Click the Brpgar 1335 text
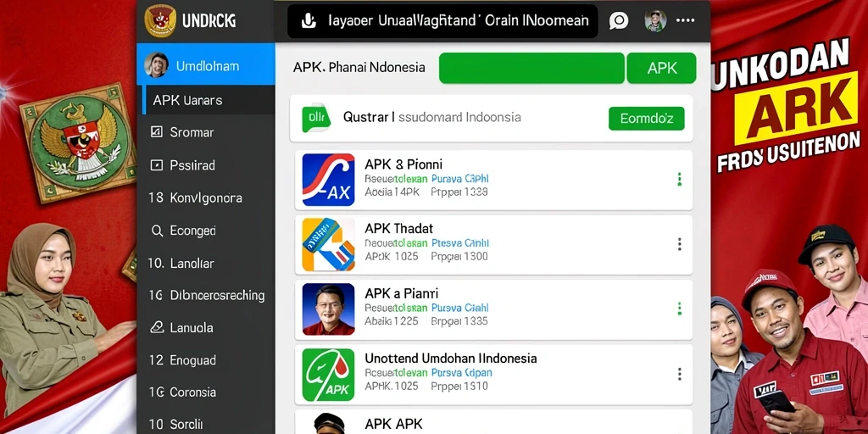Viewport: 868px width, 434px height. click(459, 321)
